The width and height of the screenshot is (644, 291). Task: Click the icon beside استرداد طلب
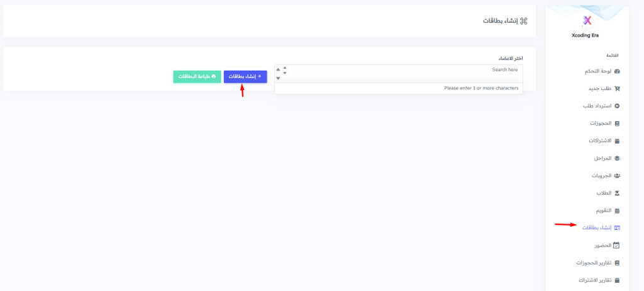[x=616, y=106]
